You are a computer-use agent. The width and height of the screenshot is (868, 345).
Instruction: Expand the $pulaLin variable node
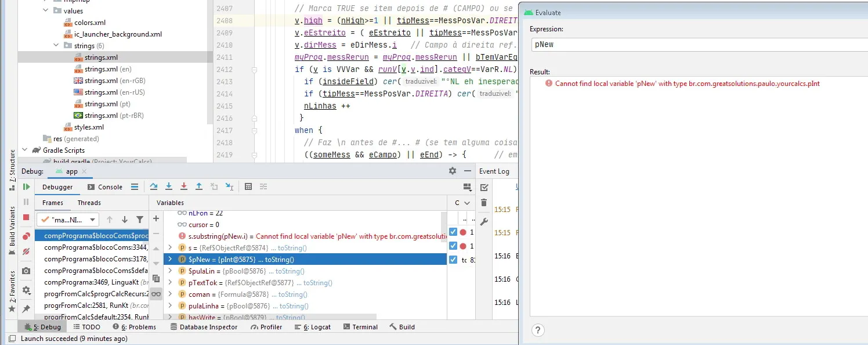(170, 271)
